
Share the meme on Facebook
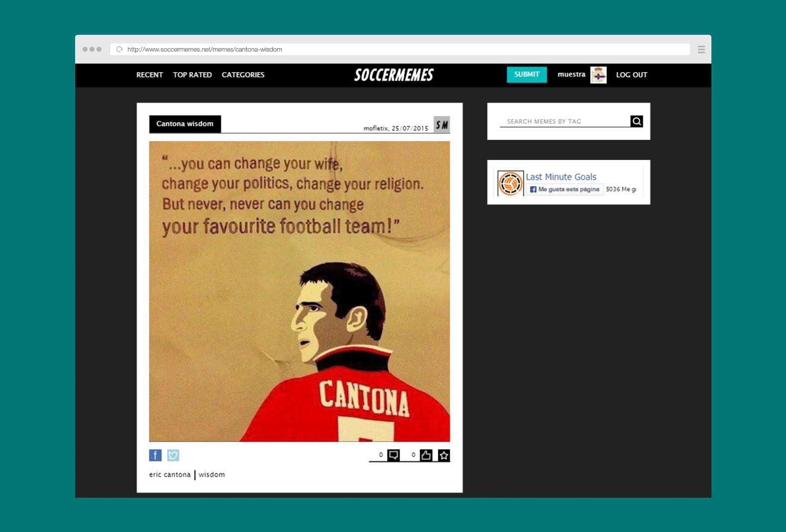pyautogui.click(x=155, y=455)
